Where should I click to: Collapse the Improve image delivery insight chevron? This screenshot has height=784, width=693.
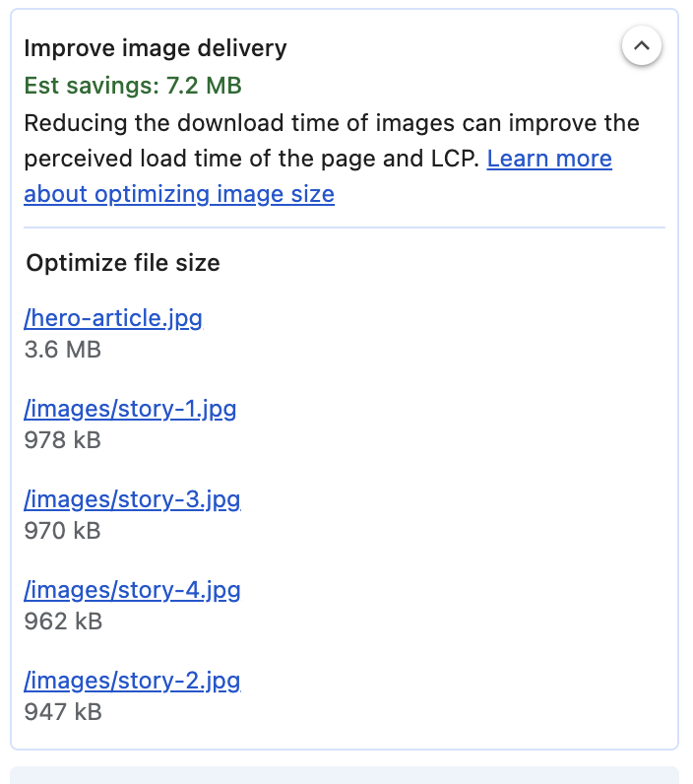coord(641,45)
